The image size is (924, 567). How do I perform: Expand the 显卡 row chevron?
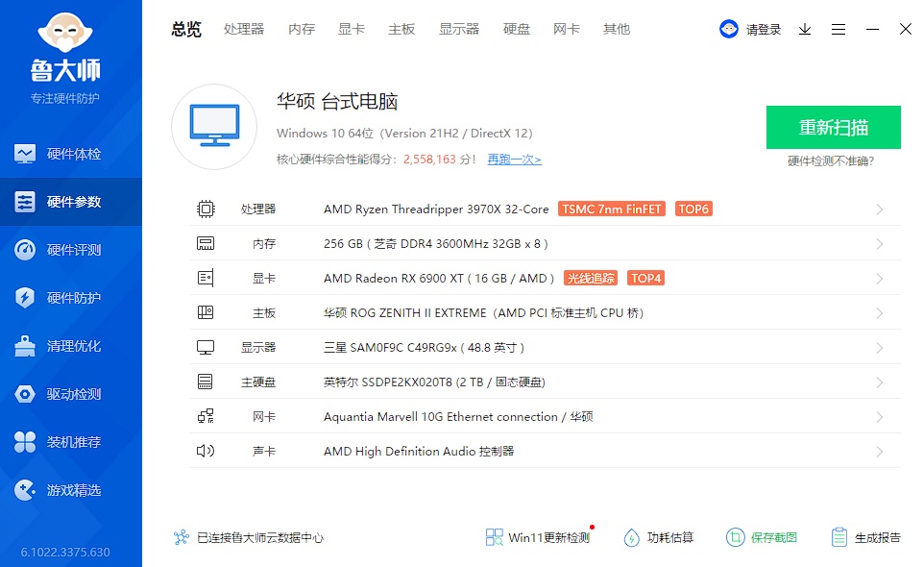click(879, 279)
